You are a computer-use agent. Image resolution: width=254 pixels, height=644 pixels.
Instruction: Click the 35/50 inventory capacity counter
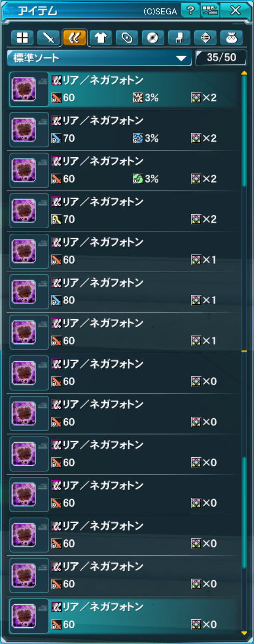pos(221,58)
